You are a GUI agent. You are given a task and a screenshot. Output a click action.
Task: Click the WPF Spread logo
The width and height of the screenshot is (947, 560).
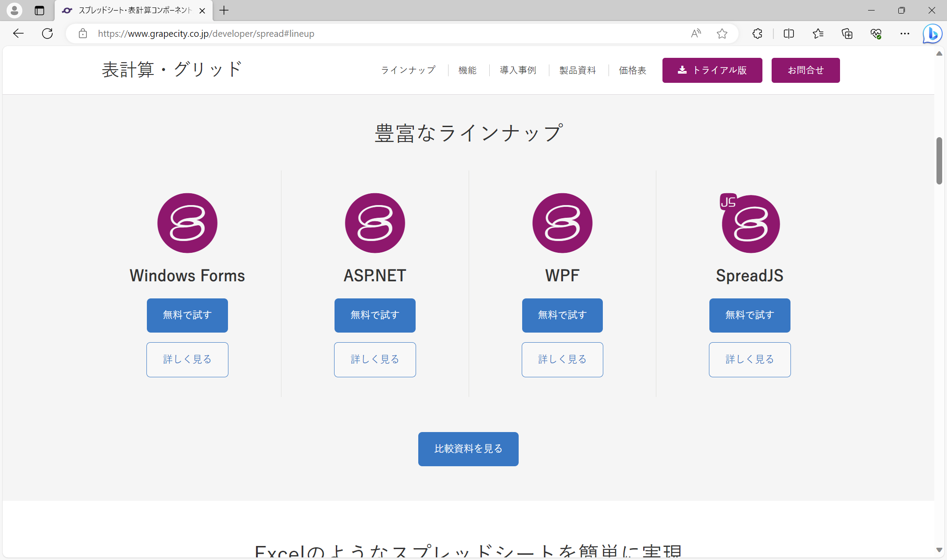(563, 223)
